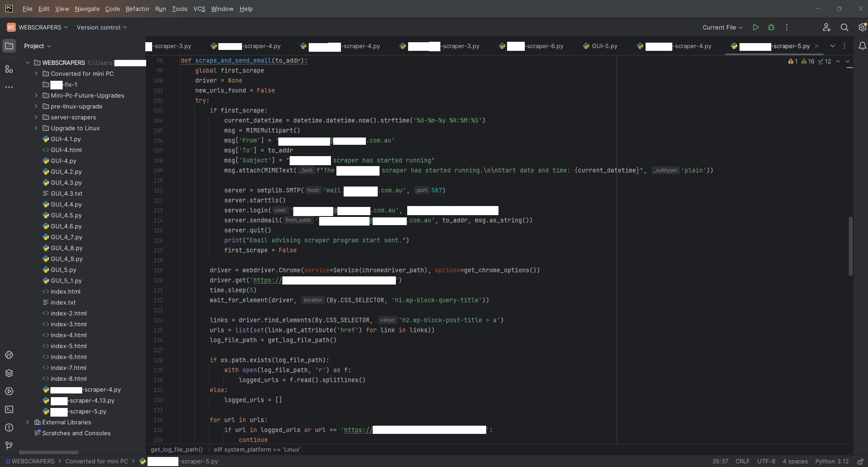868x467 pixels.
Task: Select GUI_4.3.txt file
Action: [x=66, y=193]
